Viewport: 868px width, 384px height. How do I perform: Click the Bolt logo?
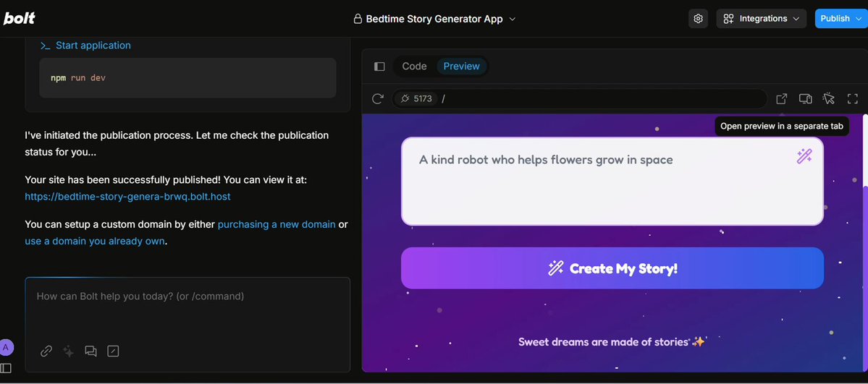[20, 18]
